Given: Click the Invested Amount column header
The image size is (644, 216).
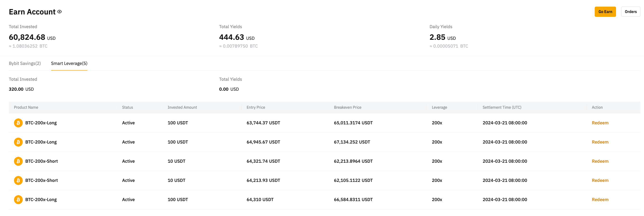Looking at the screenshot, I should (182, 108).
